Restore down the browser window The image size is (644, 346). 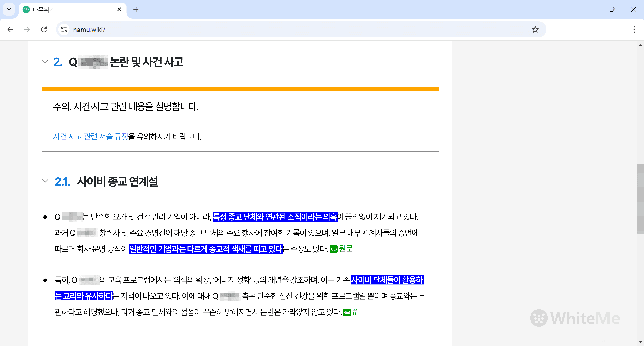click(612, 9)
